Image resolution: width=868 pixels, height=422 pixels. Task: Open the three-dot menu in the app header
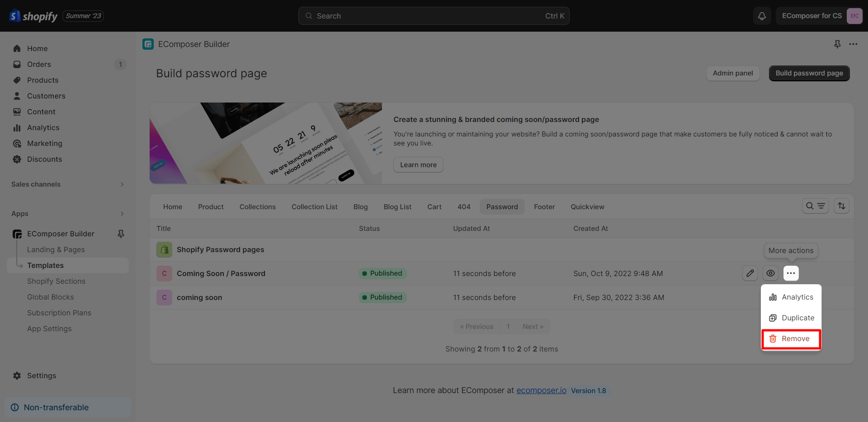853,44
